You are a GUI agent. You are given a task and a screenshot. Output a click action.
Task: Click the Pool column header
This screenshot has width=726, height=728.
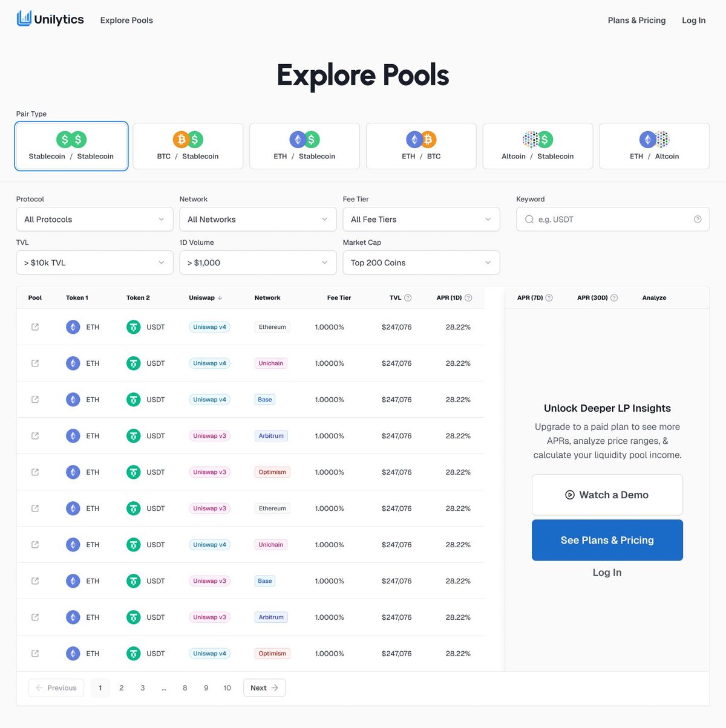35,297
